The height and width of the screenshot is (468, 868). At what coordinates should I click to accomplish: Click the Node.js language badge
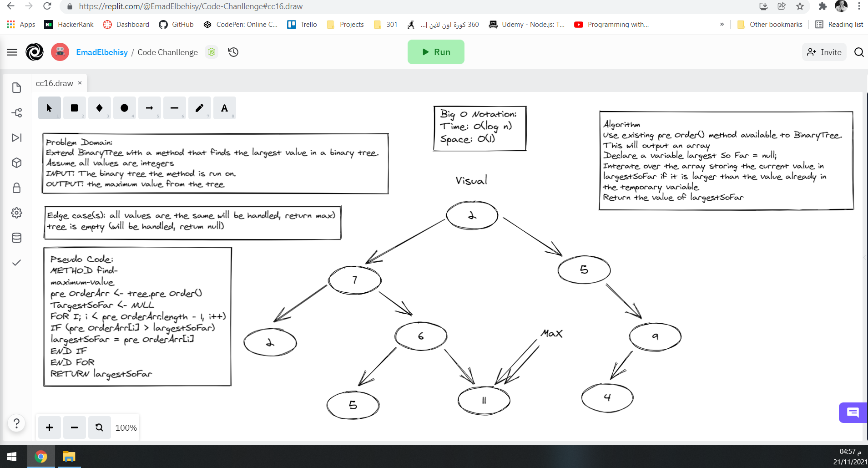point(212,52)
